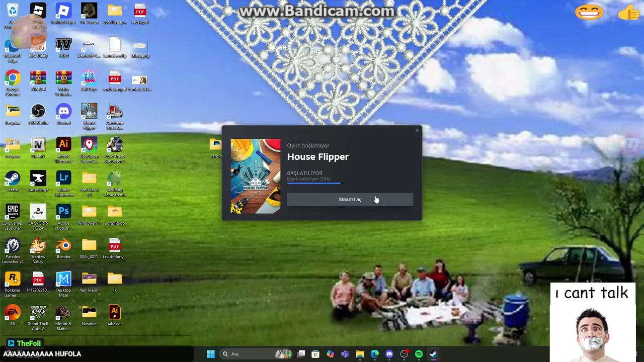Select the 082c_0011 folder on desktop
This screenshot has width=644, height=362.
[x=89, y=249]
